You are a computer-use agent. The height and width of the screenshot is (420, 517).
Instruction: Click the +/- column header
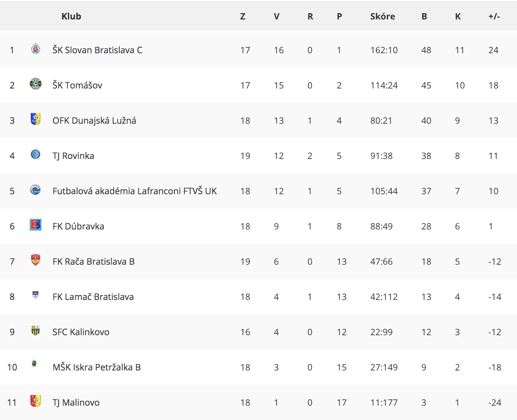coord(494,16)
